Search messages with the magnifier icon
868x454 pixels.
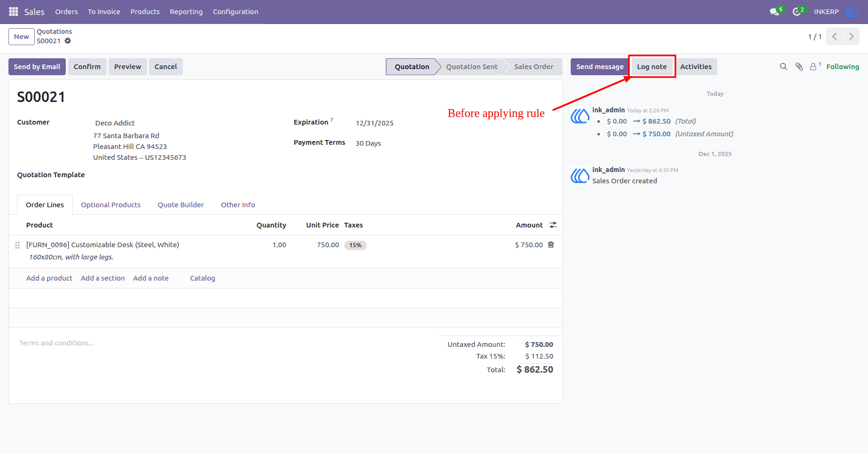783,67
